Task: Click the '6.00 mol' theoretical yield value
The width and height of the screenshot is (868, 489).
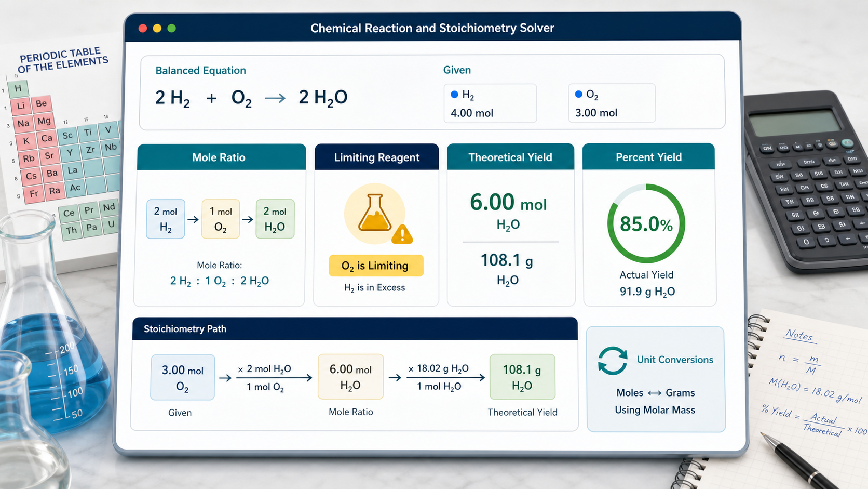Action: pyautogui.click(x=508, y=202)
